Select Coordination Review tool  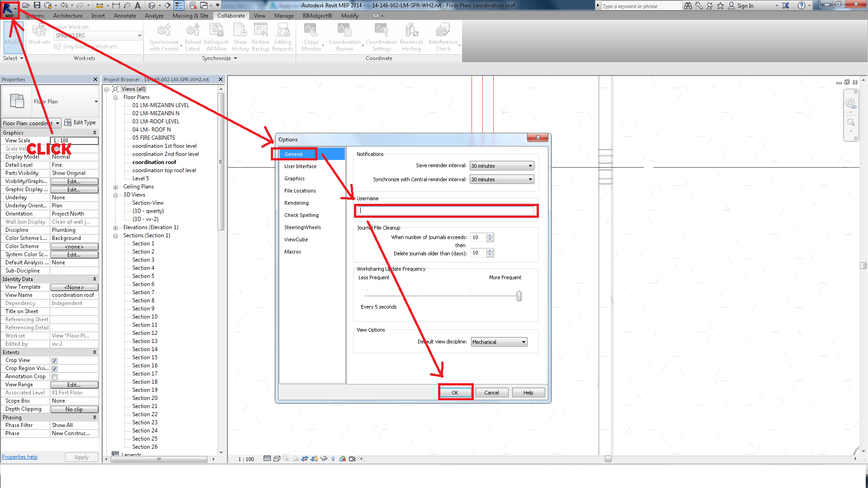click(345, 36)
